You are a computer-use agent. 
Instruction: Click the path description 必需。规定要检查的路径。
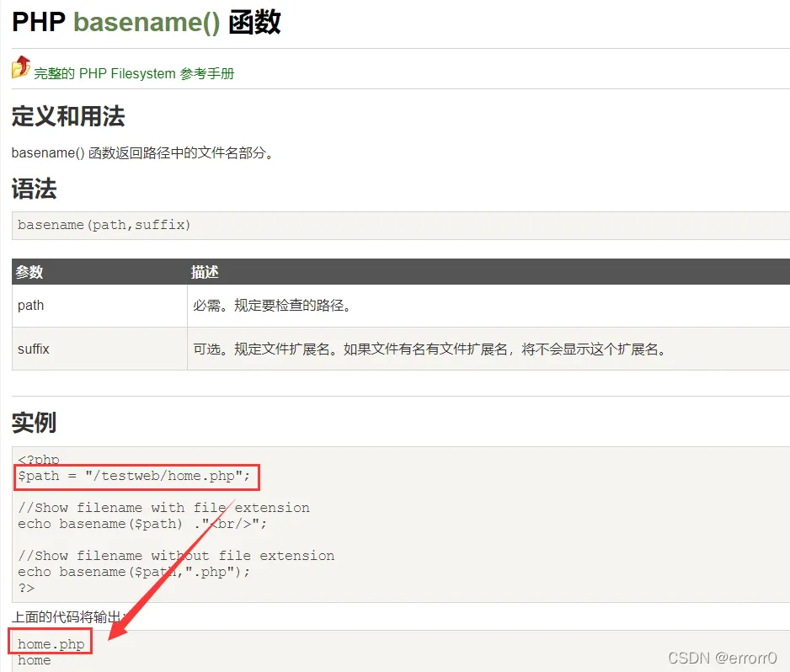pyautogui.click(x=272, y=306)
